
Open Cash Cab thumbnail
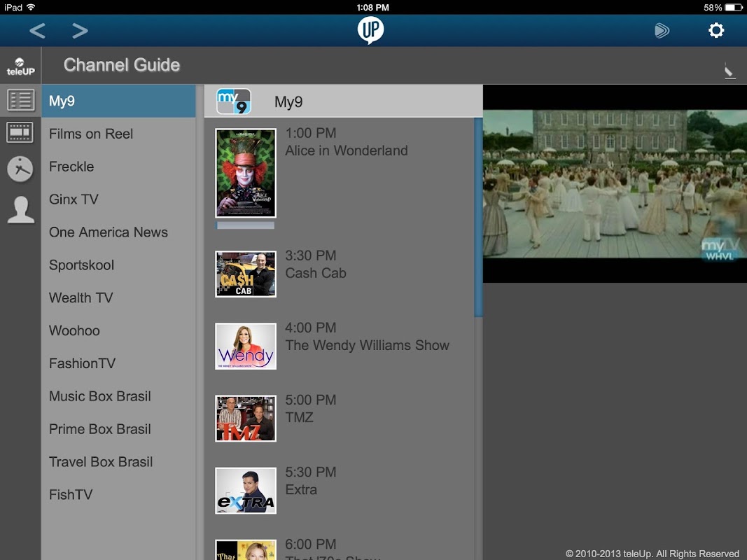(245, 274)
